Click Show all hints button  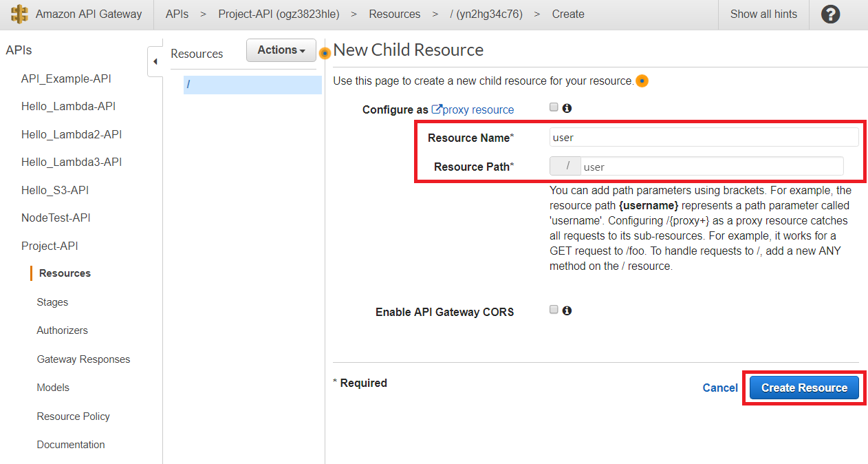[763, 14]
